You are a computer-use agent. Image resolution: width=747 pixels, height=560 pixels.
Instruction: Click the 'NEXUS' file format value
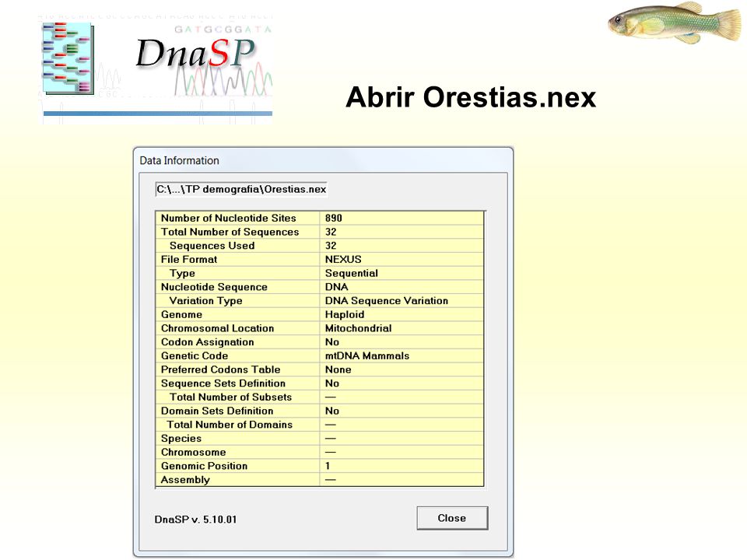click(x=343, y=260)
